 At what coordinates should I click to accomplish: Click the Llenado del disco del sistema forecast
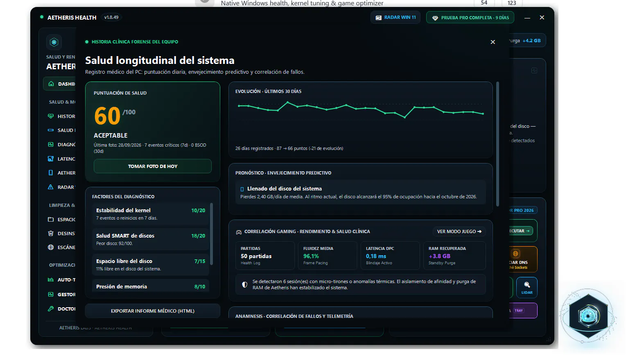pos(361,192)
